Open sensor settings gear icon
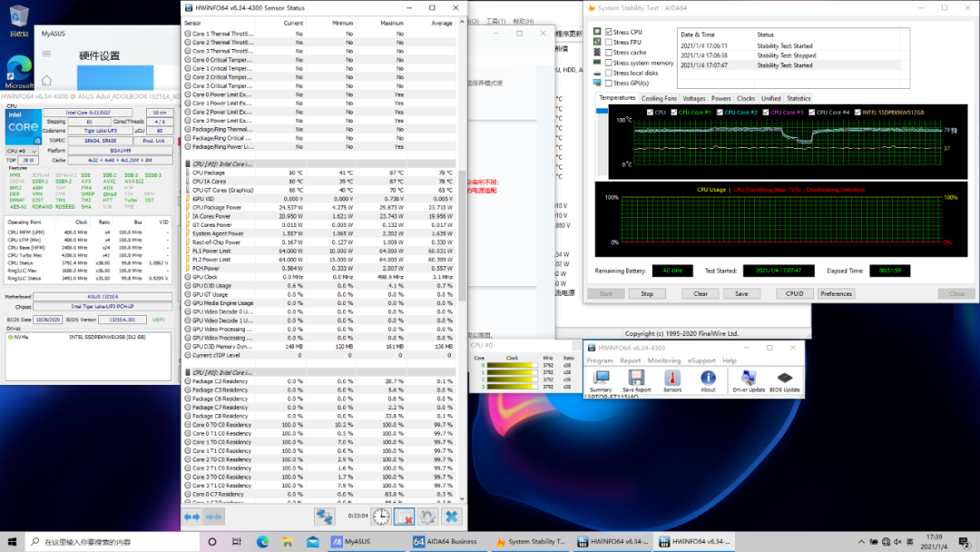This screenshot has height=552, width=980. point(426,517)
